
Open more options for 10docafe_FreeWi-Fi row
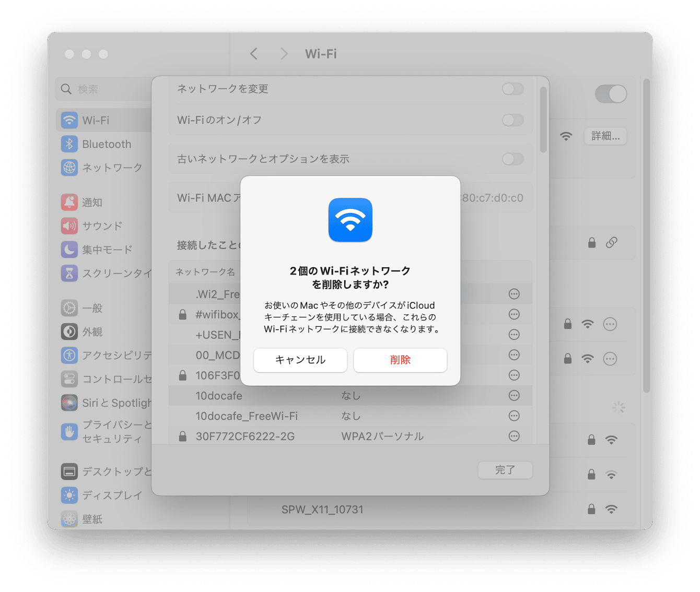point(514,416)
